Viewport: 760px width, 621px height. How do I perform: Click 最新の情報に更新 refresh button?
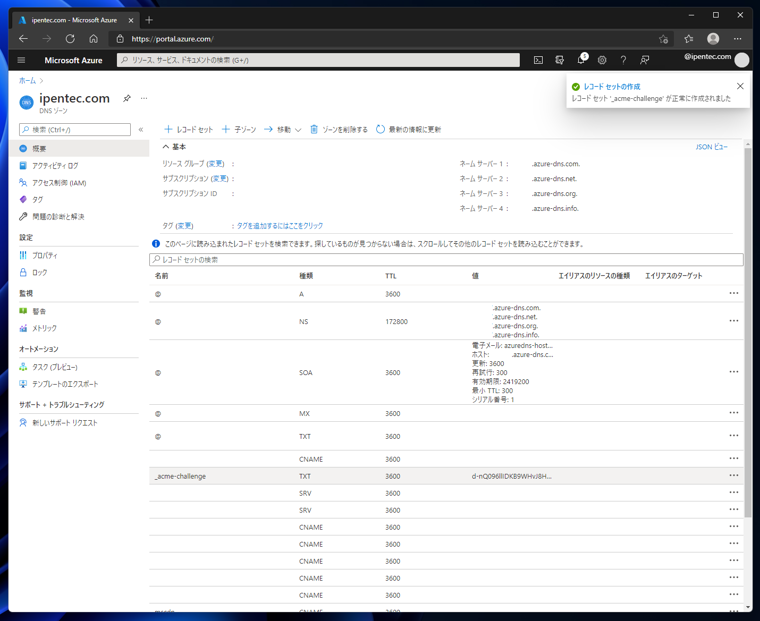tap(409, 129)
